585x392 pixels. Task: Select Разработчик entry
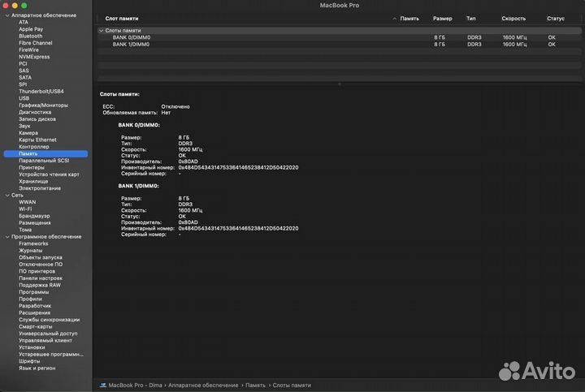click(x=35, y=306)
